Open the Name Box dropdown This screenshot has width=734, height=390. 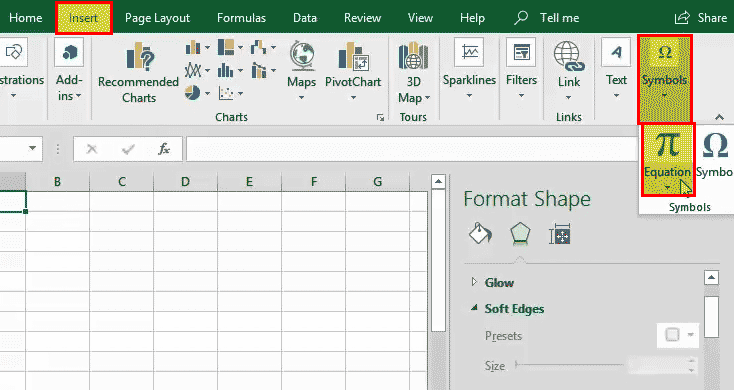(32, 148)
